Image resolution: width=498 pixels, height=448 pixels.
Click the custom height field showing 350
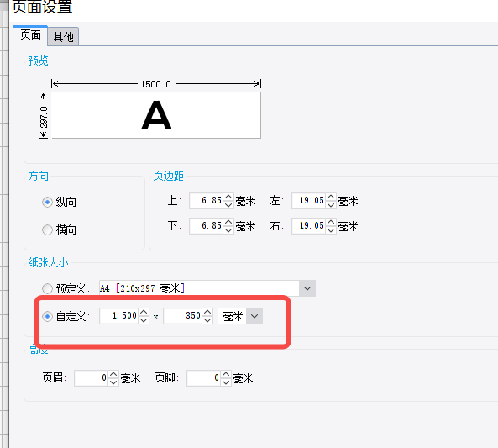pyautogui.click(x=182, y=316)
